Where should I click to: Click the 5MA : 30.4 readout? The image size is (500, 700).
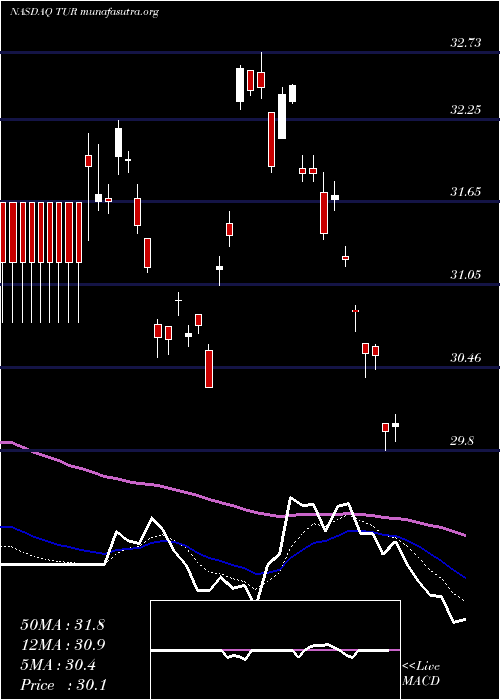coord(58,665)
